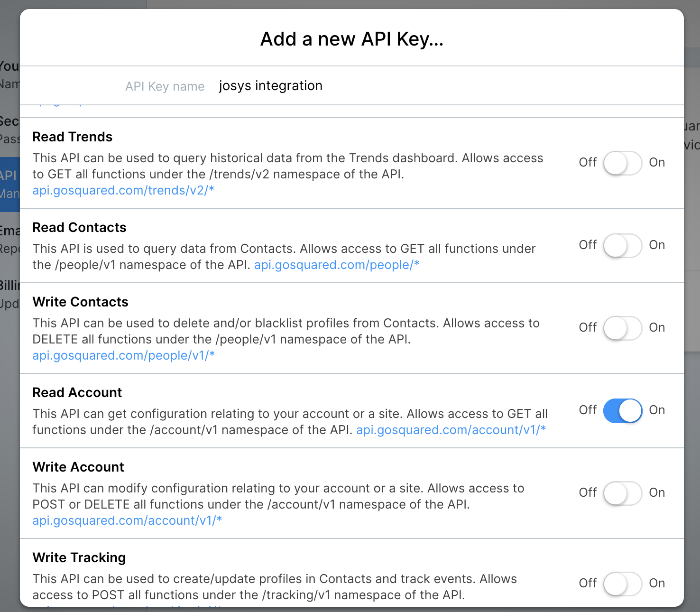Open the account/v1 link under Write Account
Viewport: 700px width, 612px height.
[x=127, y=520]
